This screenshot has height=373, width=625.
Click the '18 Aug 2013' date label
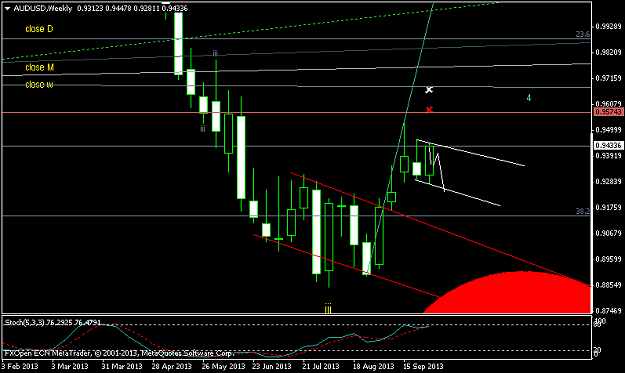pos(373,366)
